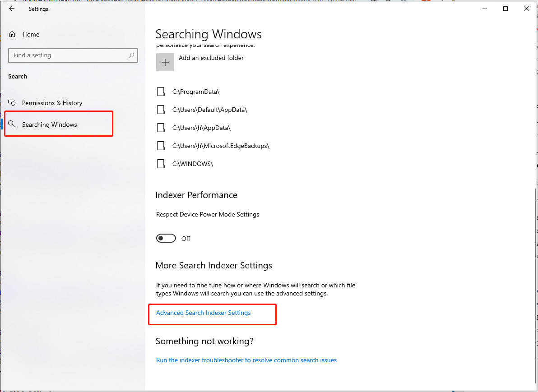Click the plus icon to add an excluded folder

tap(165, 62)
